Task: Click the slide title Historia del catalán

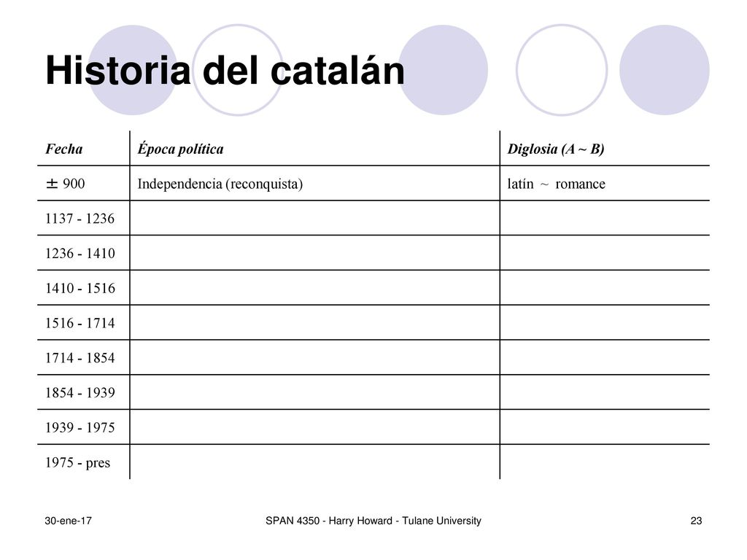Action: (225, 71)
